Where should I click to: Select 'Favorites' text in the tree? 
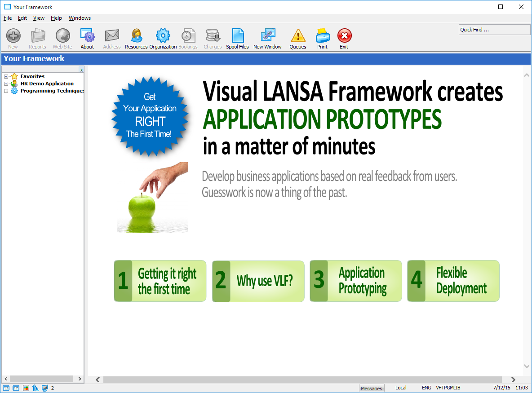(32, 76)
